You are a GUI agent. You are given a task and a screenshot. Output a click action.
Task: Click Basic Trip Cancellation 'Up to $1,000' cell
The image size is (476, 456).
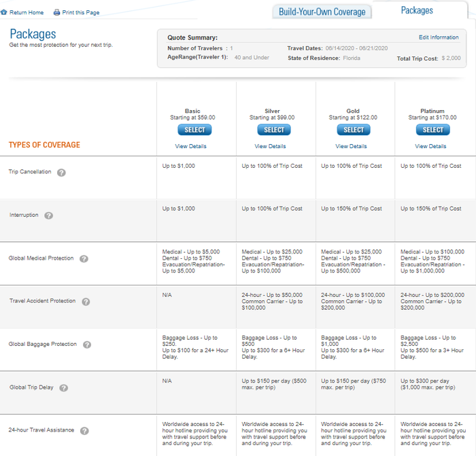pyautogui.click(x=178, y=166)
